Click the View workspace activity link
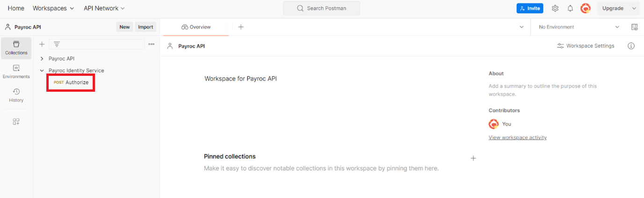This screenshot has height=198, width=644. pyautogui.click(x=517, y=138)
